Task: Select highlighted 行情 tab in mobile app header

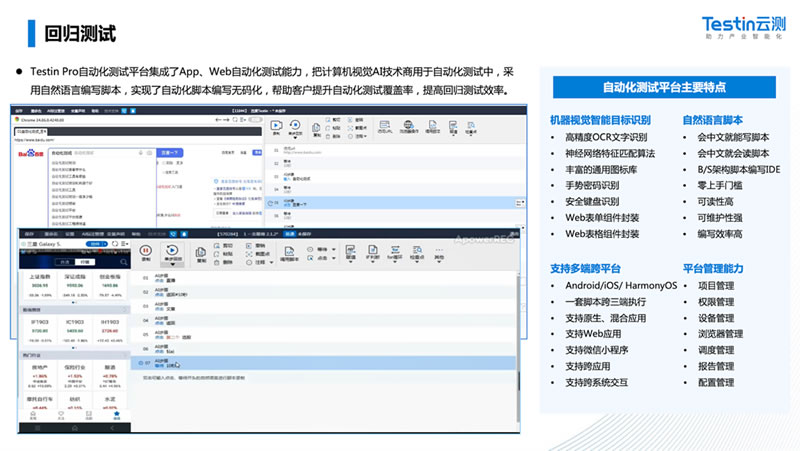Action: click(x=84, y=262)
